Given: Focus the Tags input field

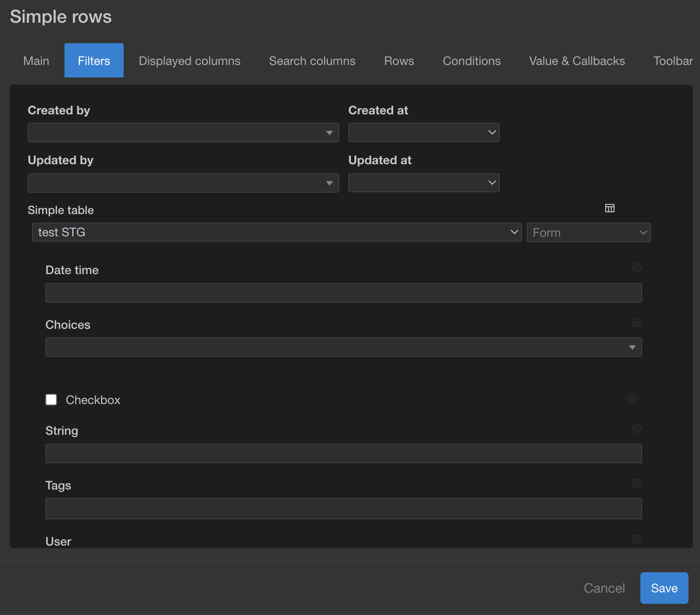Looking at the screenshot, I should [343, 509].
